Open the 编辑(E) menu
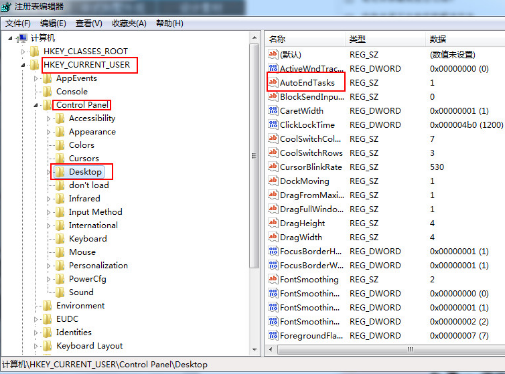Viewport: 505px width, 374px height. pyautogui.click(x=53, y=23)
